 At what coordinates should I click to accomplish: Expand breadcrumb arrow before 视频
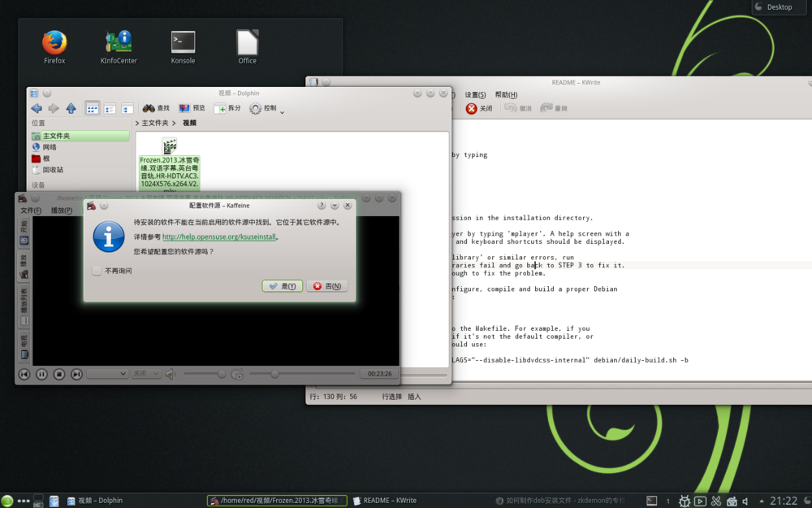click(175, 123)
